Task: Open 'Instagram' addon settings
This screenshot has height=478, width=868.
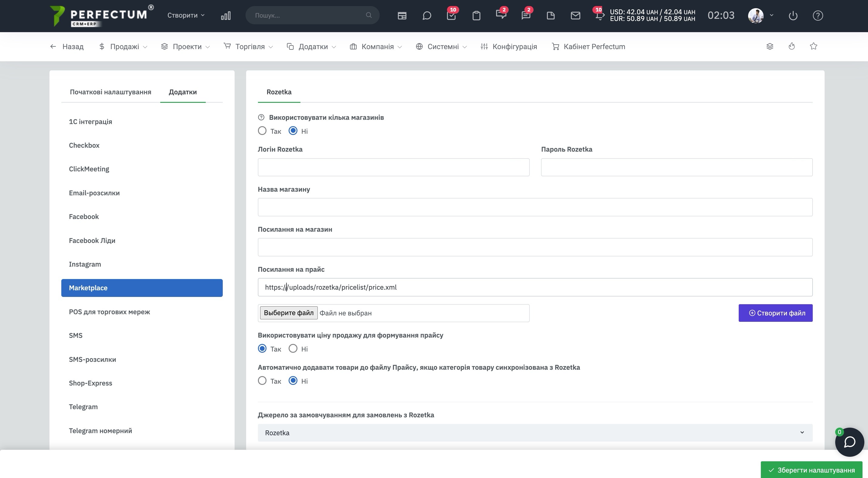Action: point(142,264)
